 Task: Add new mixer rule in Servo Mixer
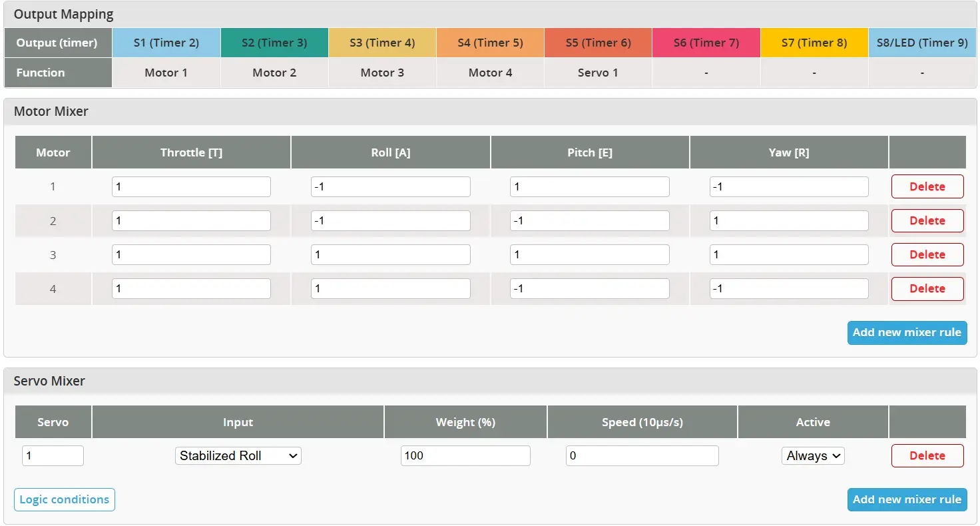(907, 499)
